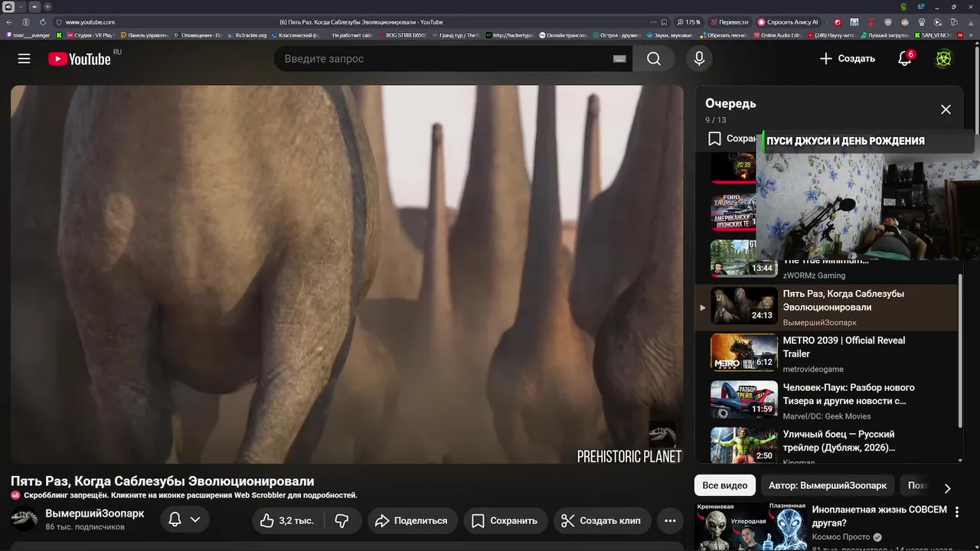Open the 175 % zoom indicator
The width and height of the screenshot is (980, 551).
pyautogui.click(x=689, y=22)
